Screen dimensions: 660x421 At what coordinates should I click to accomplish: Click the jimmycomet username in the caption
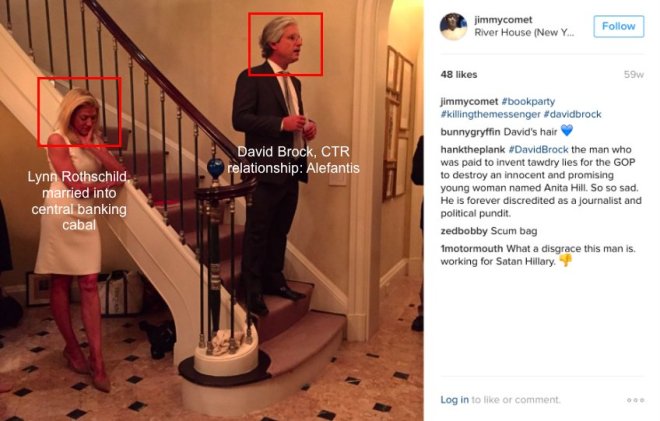click(x=469, y=101)
